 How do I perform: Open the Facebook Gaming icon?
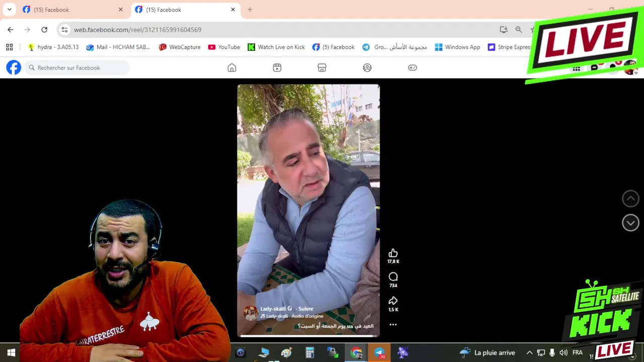(x=413, y=67)
